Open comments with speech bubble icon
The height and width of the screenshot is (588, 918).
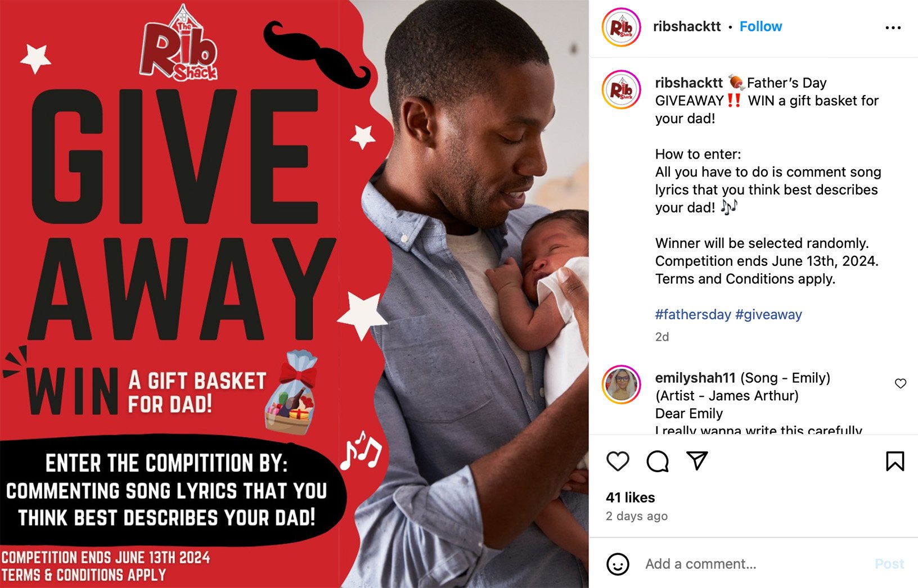[x=658, y=462]
